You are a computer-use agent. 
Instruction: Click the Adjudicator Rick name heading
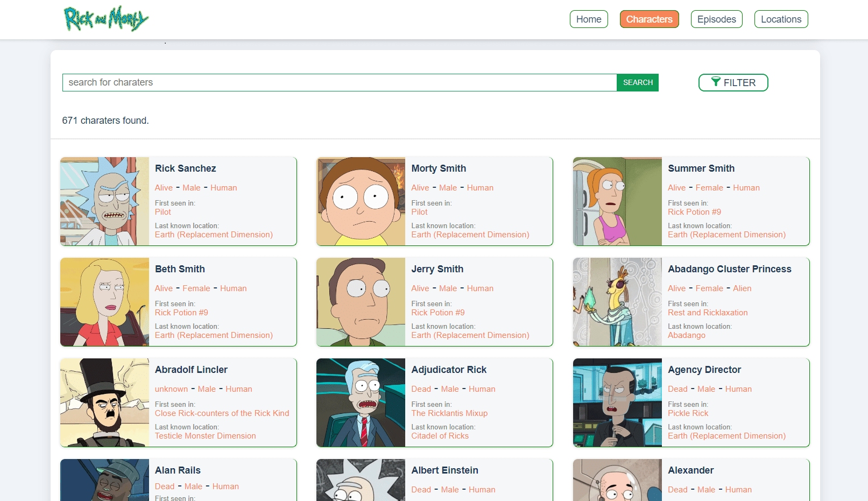point(449,370)
